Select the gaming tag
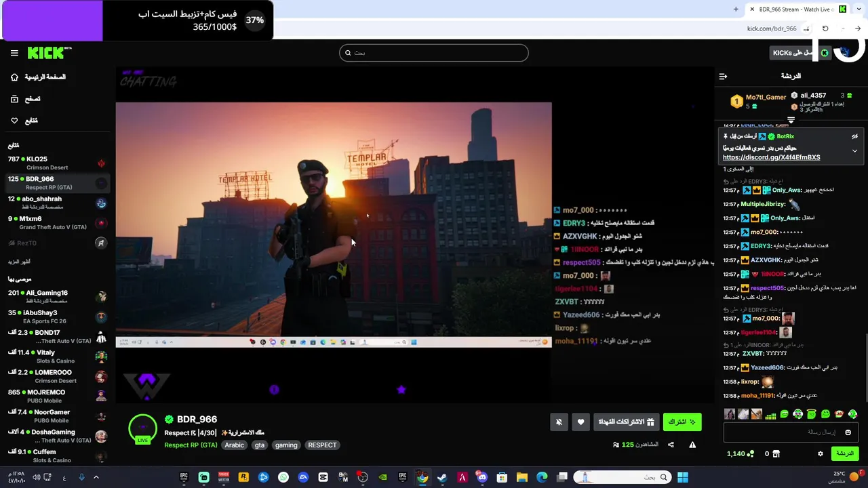 [x=286, y=445]
